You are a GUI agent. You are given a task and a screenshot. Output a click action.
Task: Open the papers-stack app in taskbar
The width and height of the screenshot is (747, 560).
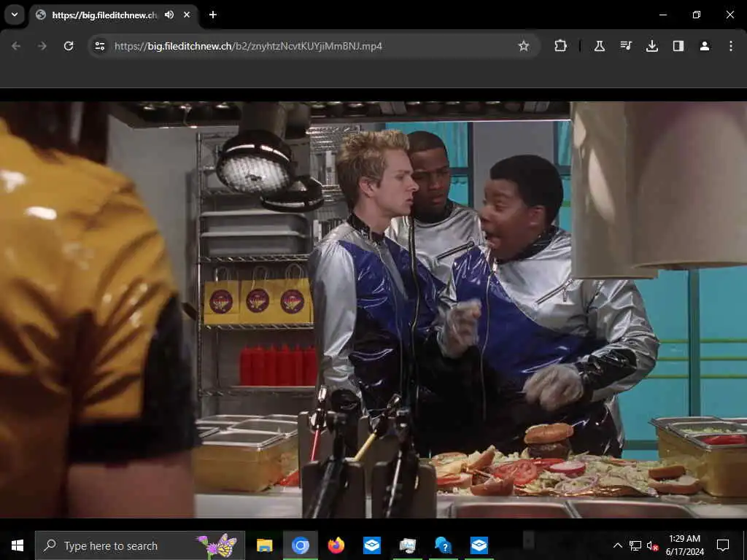tap(407, 545)
